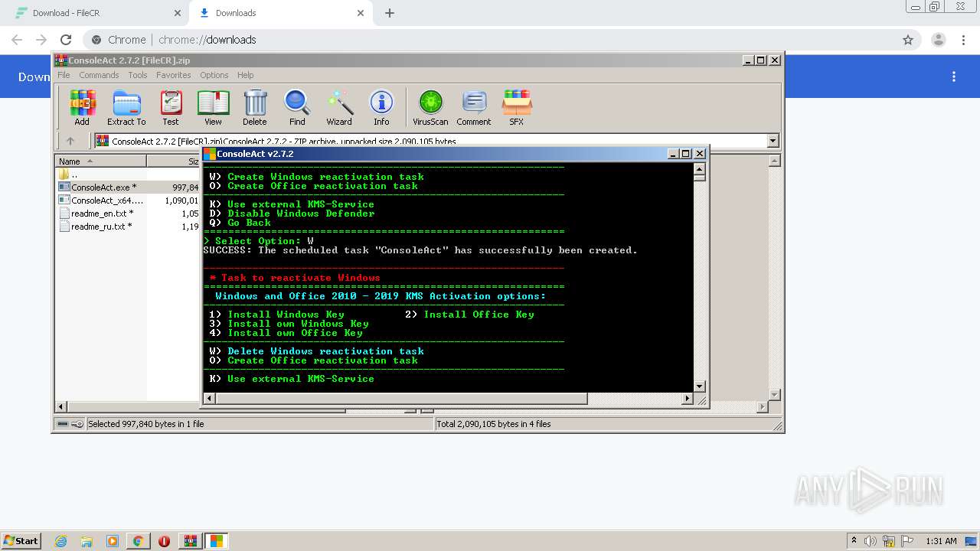The image size is (980, 551).
Task: Open the Options menu
Action: (214, 75)
